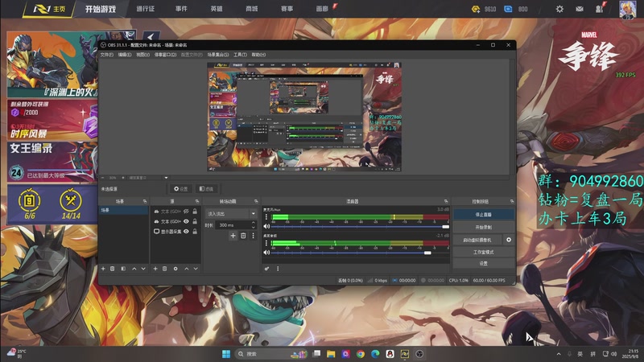Select the scene item in Scenes list

(x=123, y=210)
